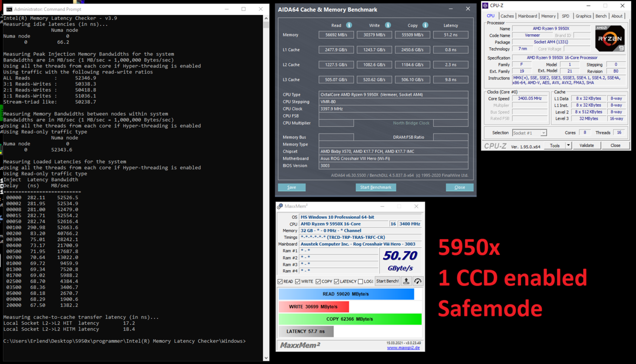Viewport: 636px width, 364px height.
Task: Click Start Benchmark in AIDA64
Action: point(376,187)
